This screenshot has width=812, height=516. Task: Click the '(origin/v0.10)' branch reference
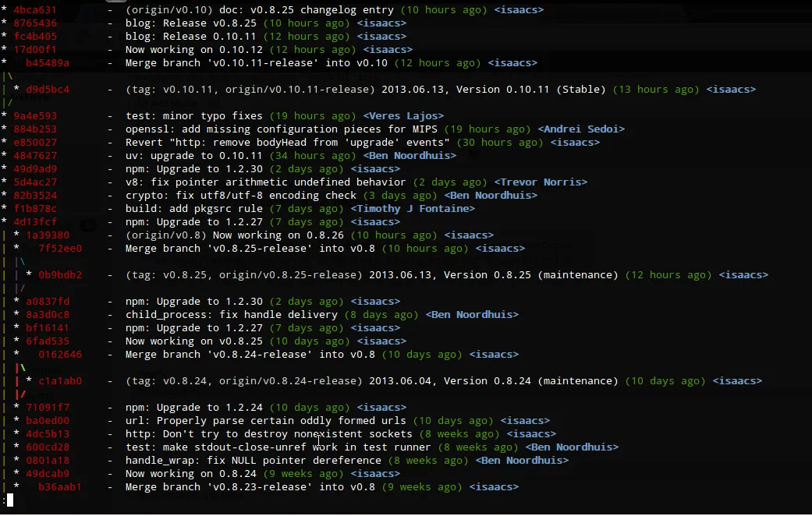(x=168, y=10)
